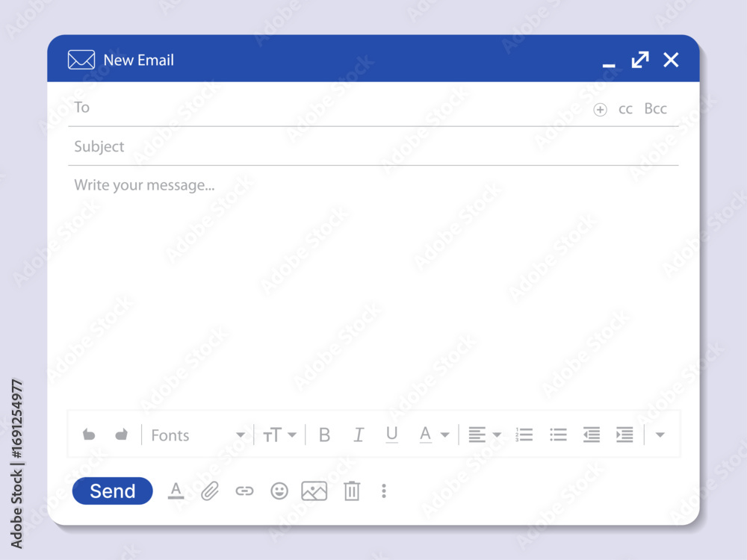Screen dimensions: 747x560
Task: Click the Send button
Action: tap(113, 491)
